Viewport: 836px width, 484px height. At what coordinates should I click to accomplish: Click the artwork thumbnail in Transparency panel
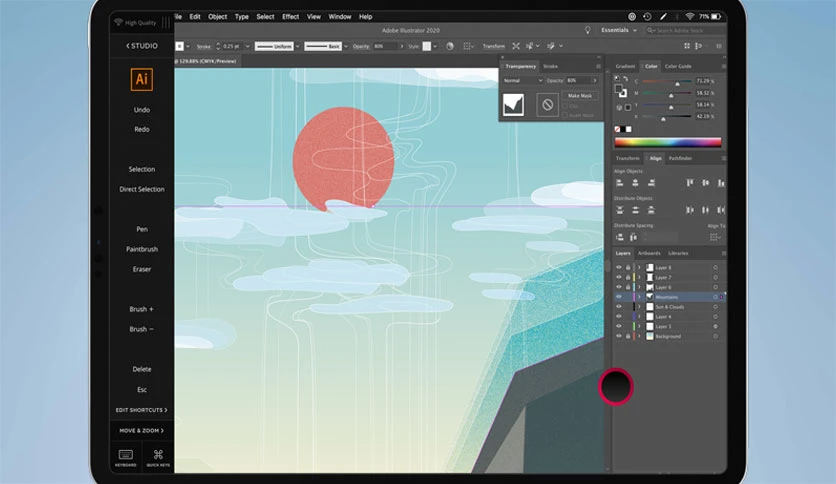[513, 104]
